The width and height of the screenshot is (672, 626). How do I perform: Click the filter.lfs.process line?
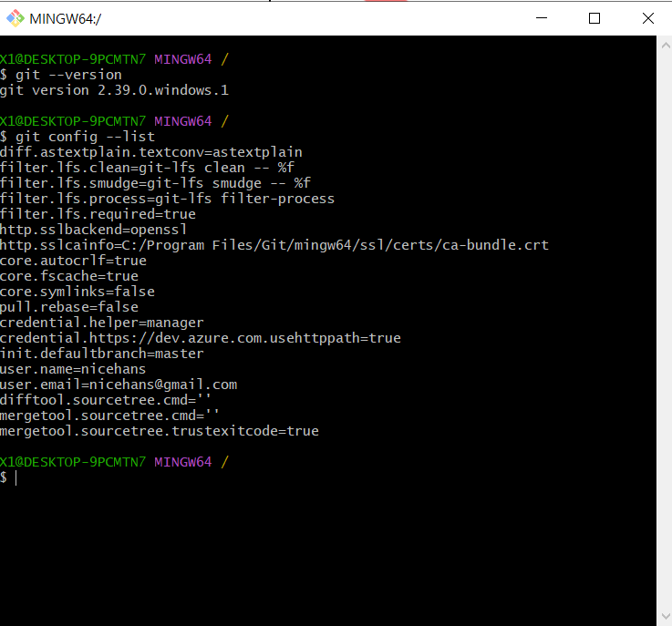[x=167, y=199]
